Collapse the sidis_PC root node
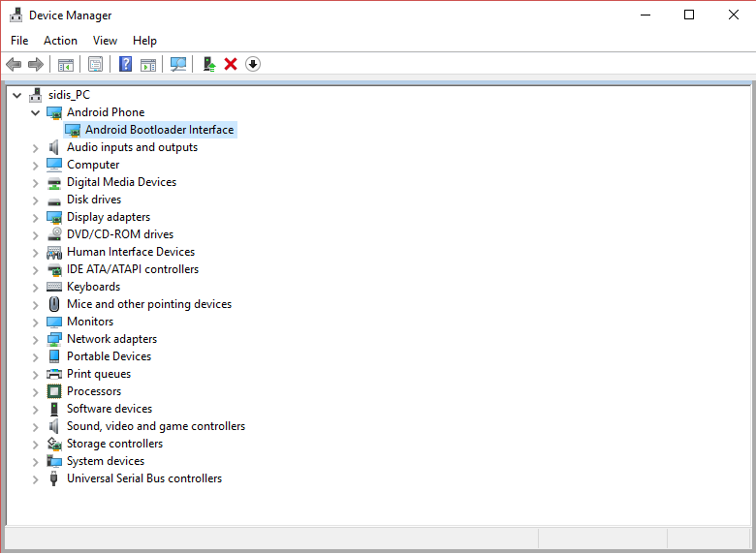Screen dimensions: 756x554 point(17,95)
